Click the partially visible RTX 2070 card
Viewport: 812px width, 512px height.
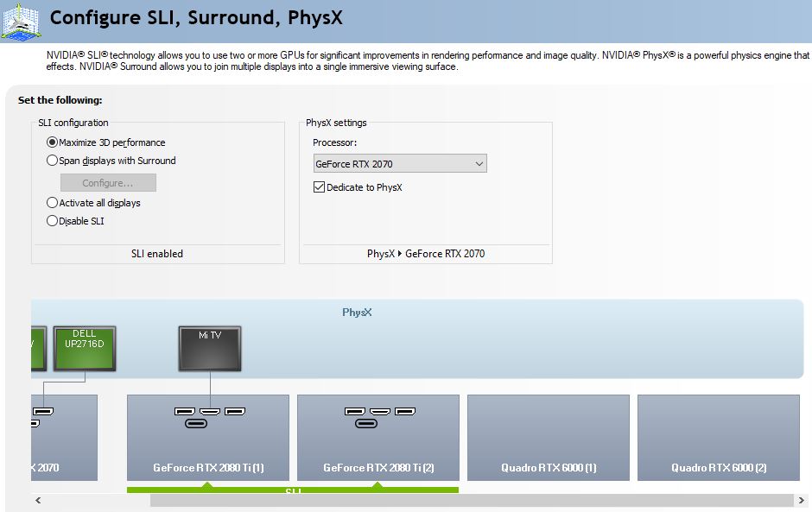[64, 438]
